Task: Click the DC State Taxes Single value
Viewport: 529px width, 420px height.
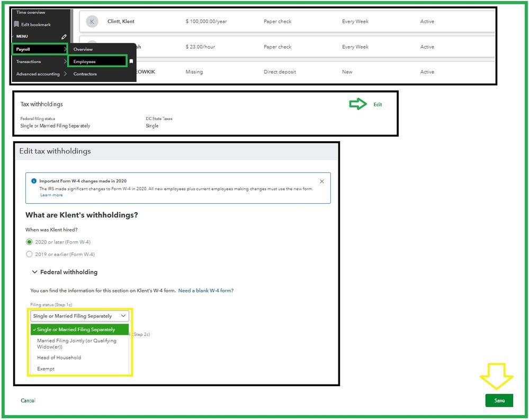Action: pos(152,126)
